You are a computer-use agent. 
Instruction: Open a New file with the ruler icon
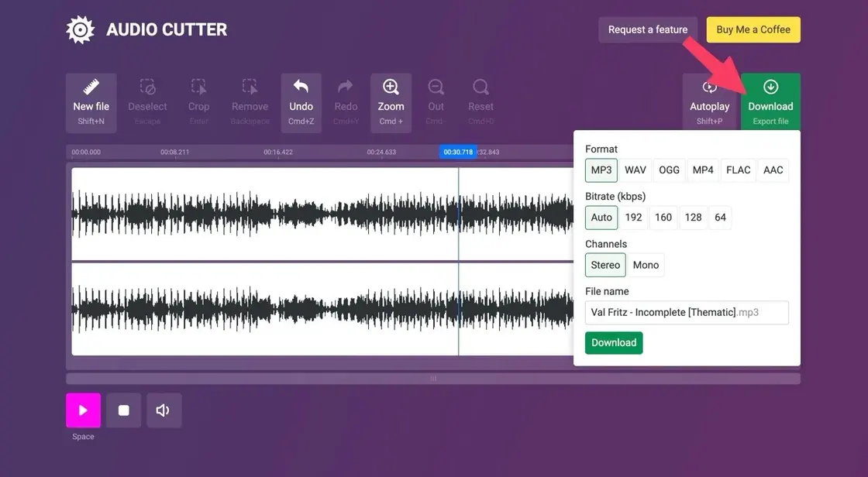coord(91,103)
